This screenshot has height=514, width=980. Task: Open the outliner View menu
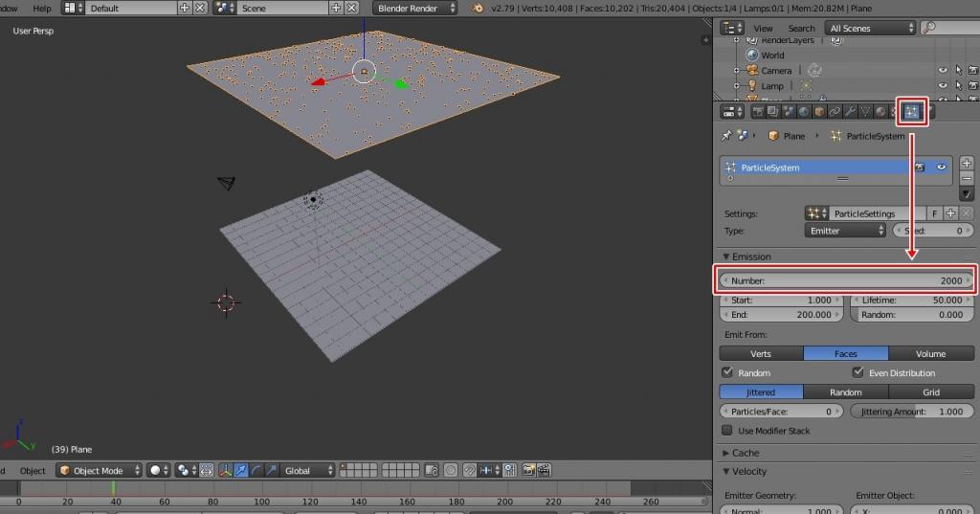763,28
